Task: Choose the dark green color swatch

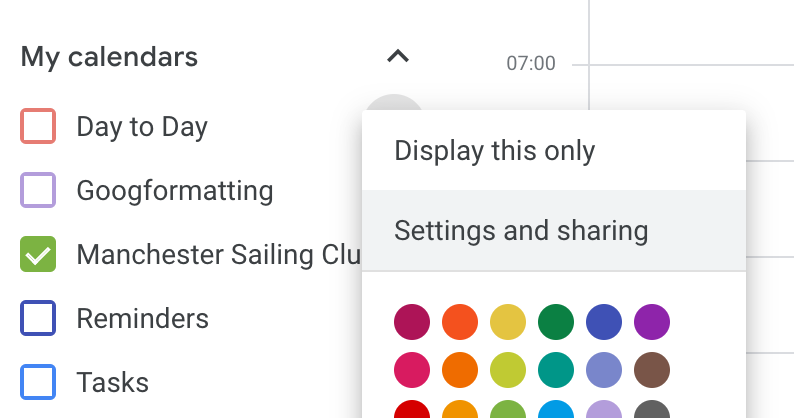Action: click(x=556, y=322)
